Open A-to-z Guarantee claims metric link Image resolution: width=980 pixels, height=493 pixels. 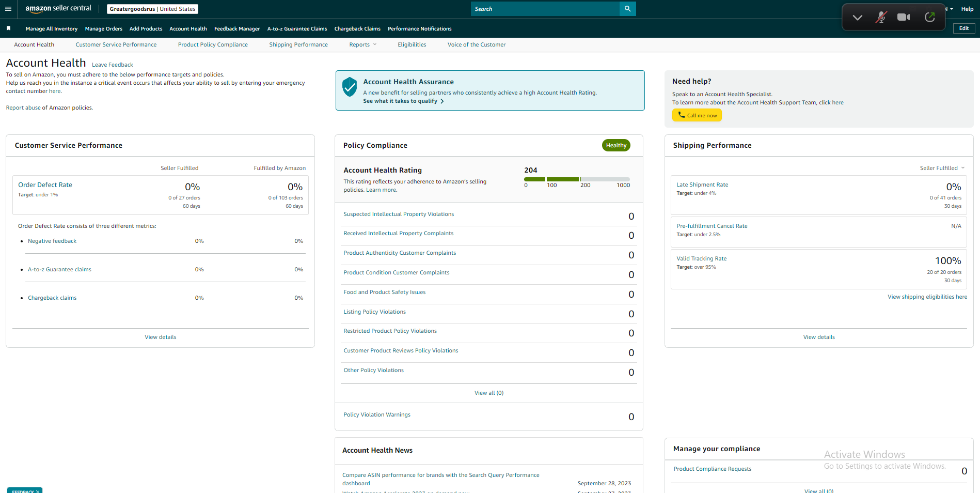59,270
